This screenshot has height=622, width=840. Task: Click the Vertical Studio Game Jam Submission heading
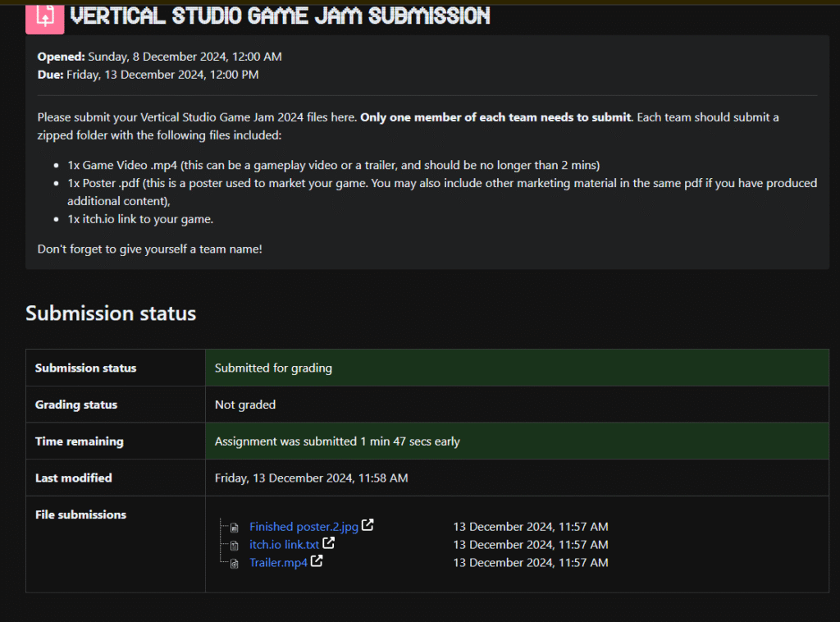point(280,16)
